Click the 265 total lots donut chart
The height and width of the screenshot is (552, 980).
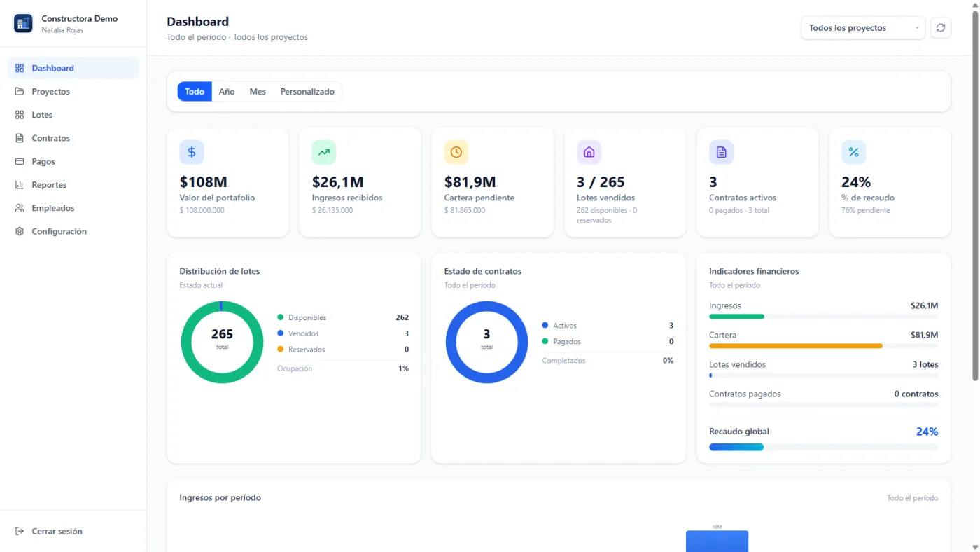(x=222, y=342)
